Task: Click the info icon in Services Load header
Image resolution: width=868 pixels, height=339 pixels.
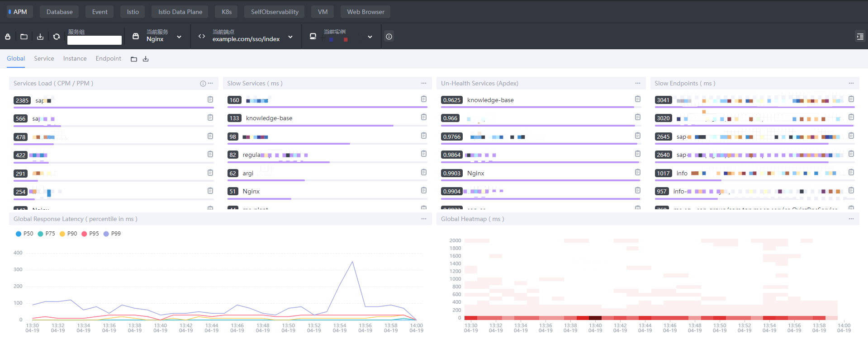Action: coord(203,84)
